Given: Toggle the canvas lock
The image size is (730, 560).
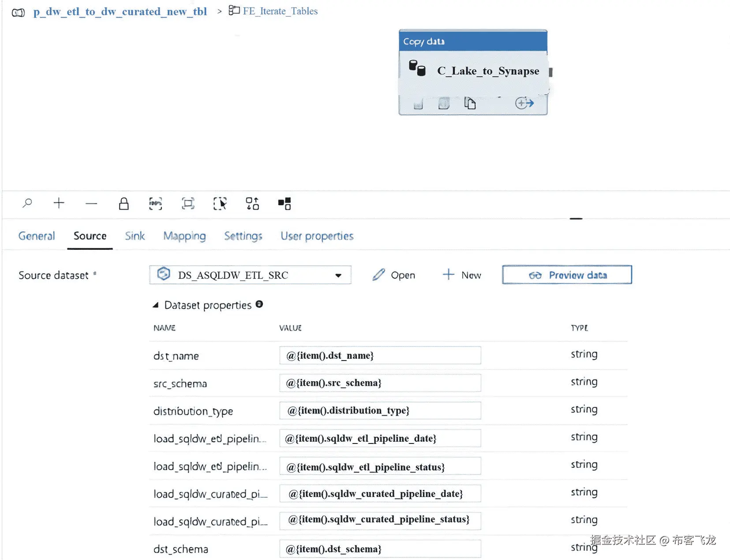Looking at the screenshot, I should point(124,203).
